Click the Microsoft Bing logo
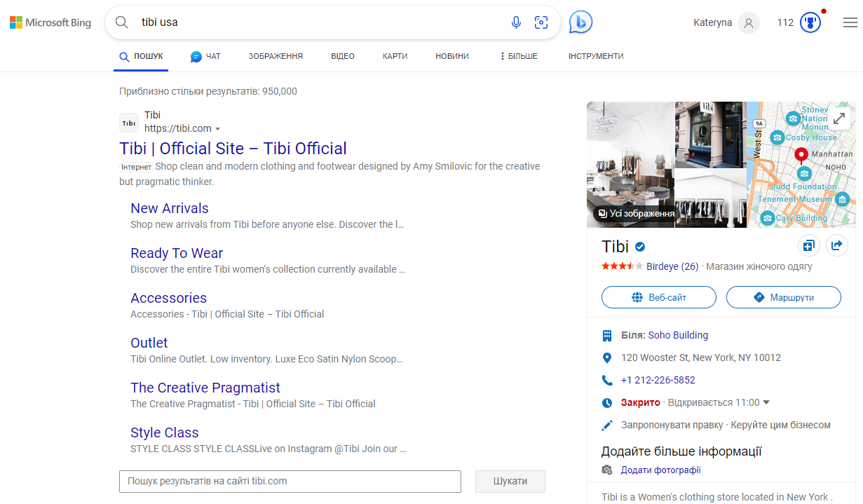Screen dimensions: 863x504 [x=50, y=22]
